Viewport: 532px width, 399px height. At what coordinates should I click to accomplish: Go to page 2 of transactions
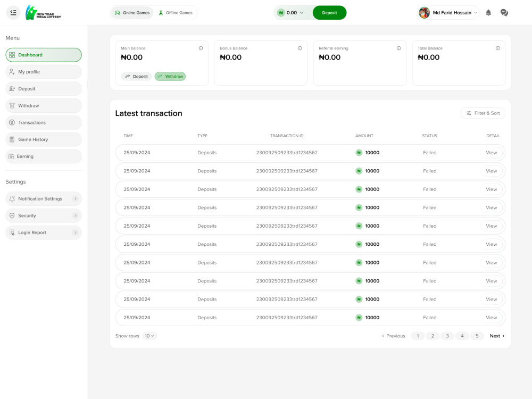point(433,336)
